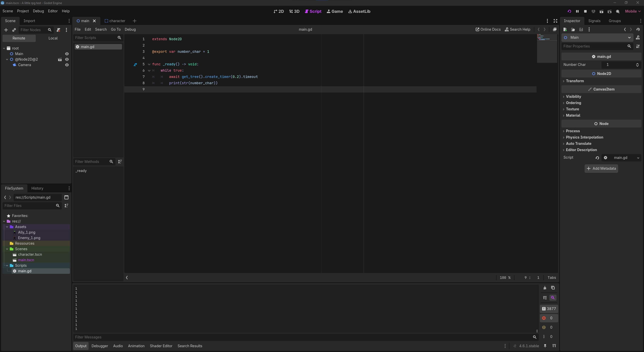Open @Node2D@2 scene in editor icon
The width and height of the screenshot is (644, 352).
pyautogui.click(x=60, y=59)
